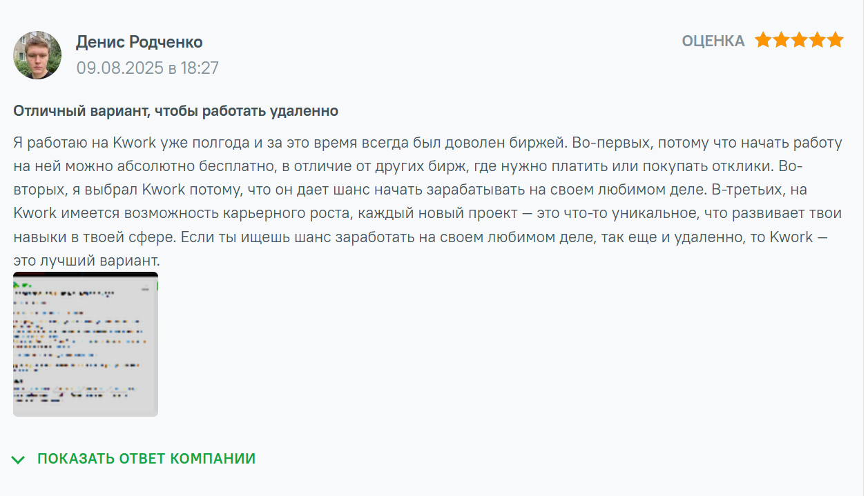Click the fourth rating star
Viewport: 868px width, 496px height.
[x=817, y=40]
